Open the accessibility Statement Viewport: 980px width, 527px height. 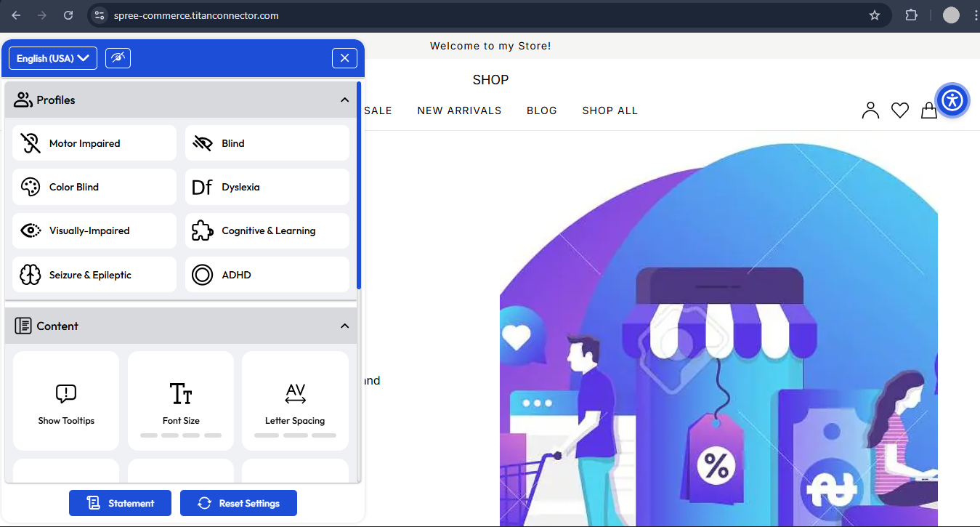click(x=120, y=502)
